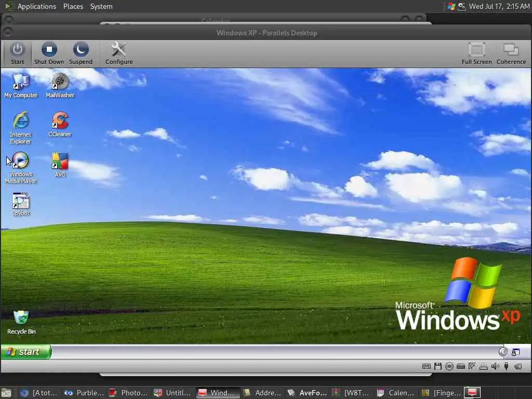Expand hidden XP system tray icons arrow
Viewport: 532px width, 399px height.
503,352
